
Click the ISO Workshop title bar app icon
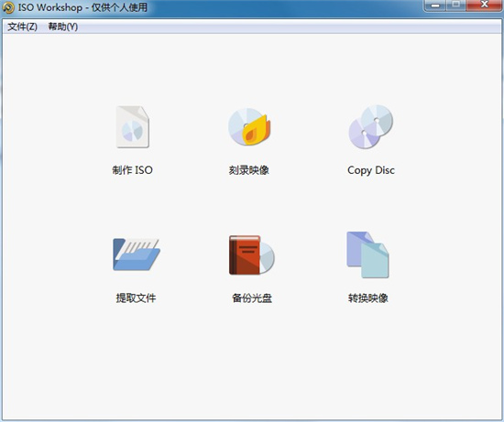pyautogui.click(x=8, y=7)
